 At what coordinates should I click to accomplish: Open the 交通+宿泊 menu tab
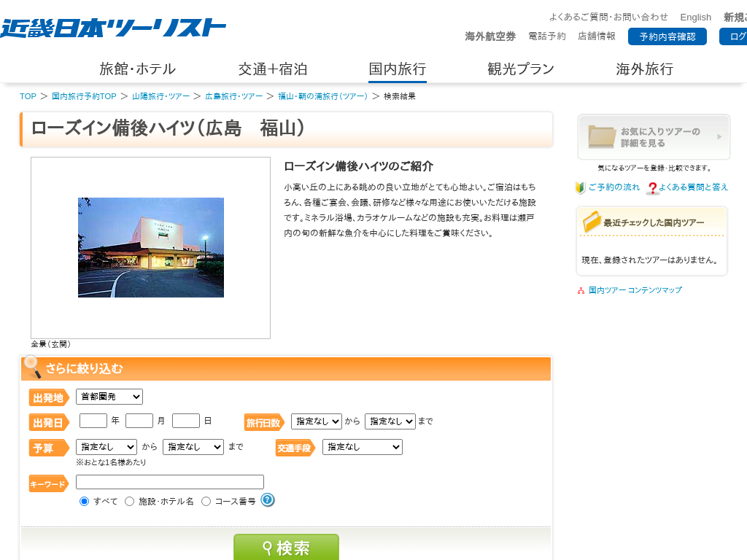pos(273,69)
